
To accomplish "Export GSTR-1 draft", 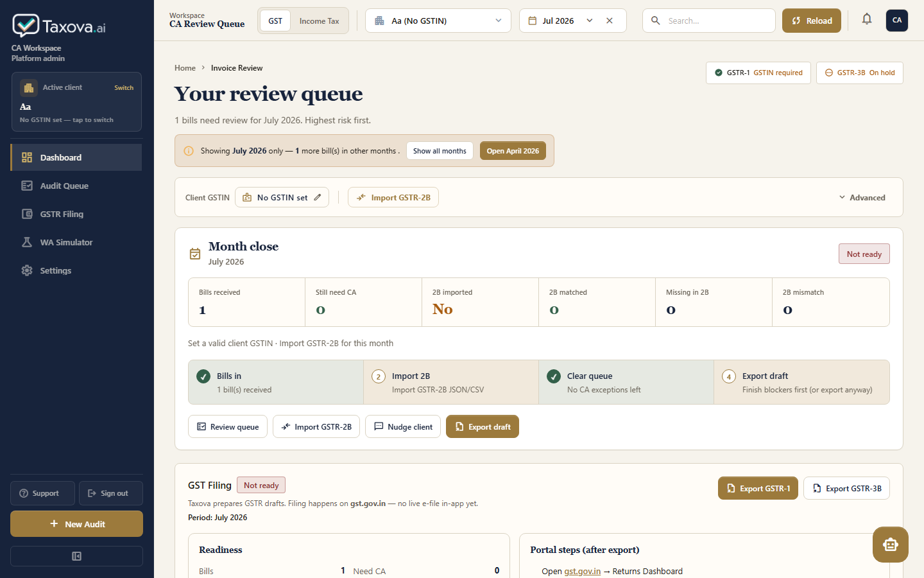I will [758, 488].
